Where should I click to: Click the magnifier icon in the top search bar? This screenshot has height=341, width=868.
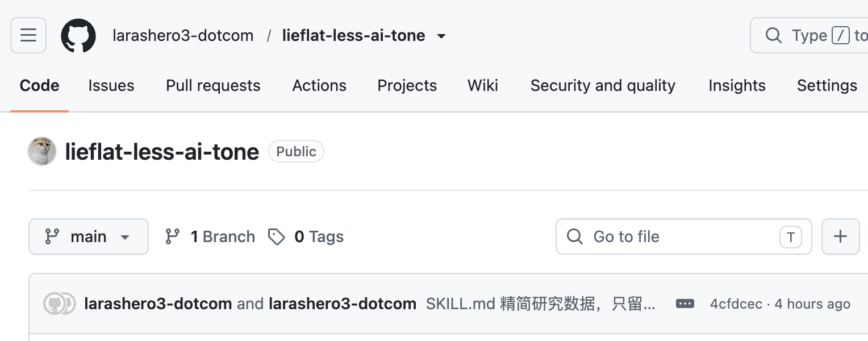[x=773, y=35]
